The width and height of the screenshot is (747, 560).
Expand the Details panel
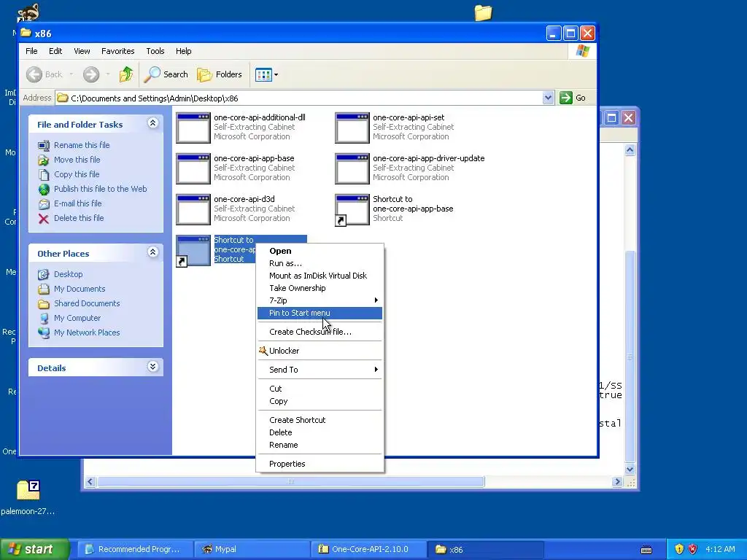tap(152, 367)
